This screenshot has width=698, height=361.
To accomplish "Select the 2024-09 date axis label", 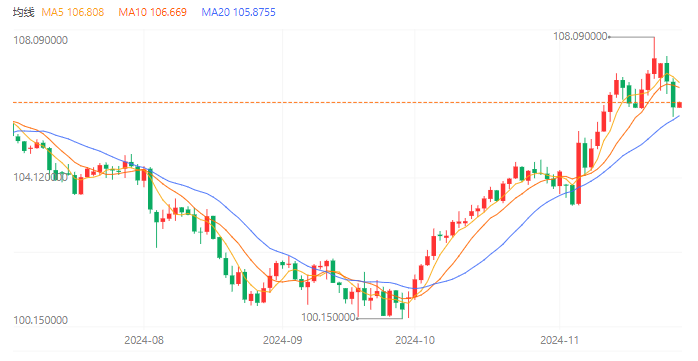I will [283, 341].
